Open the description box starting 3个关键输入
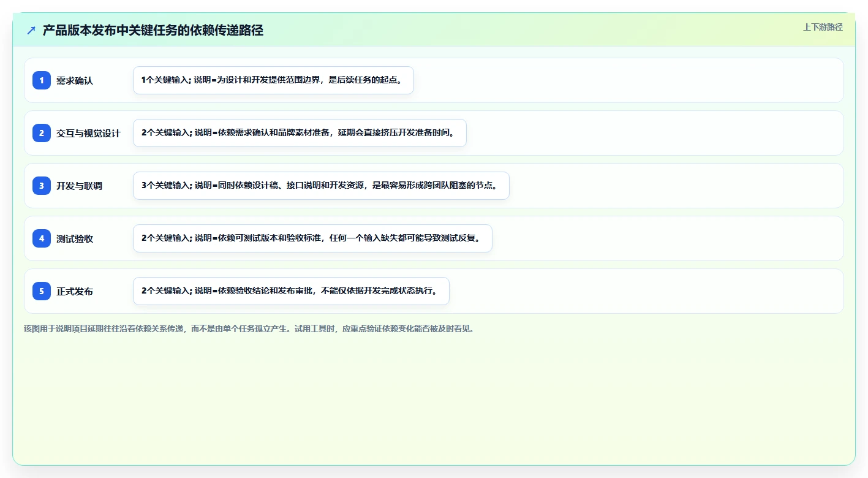The image size is (868, 478). pyautogui.click(x=321, y=186)
